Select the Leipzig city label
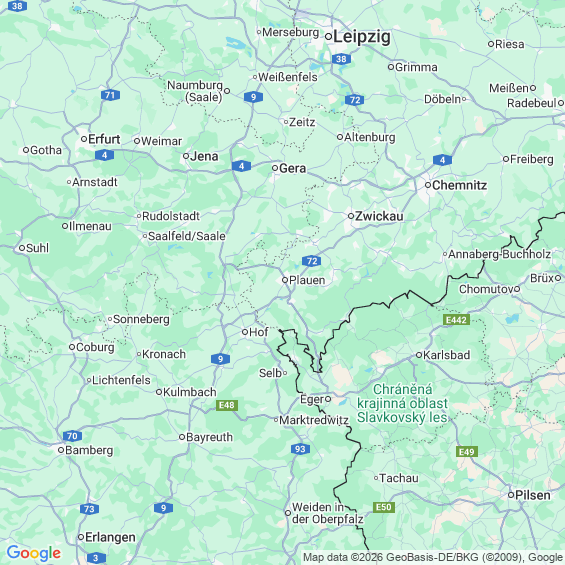This screenshot has height=565, width=565. [x=362, y=37]
